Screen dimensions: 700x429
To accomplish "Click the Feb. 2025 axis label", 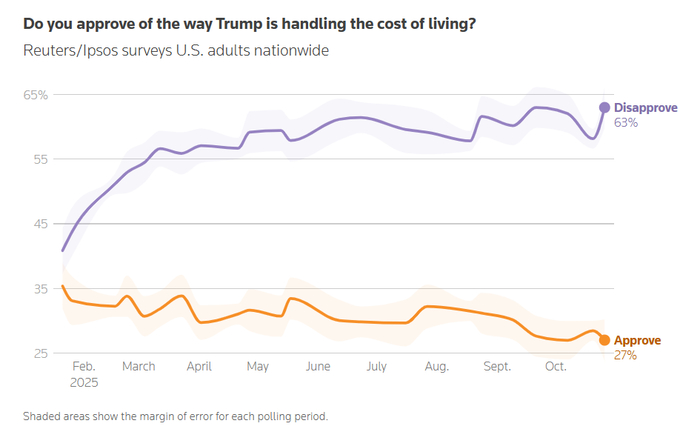I will click(84, 374).
